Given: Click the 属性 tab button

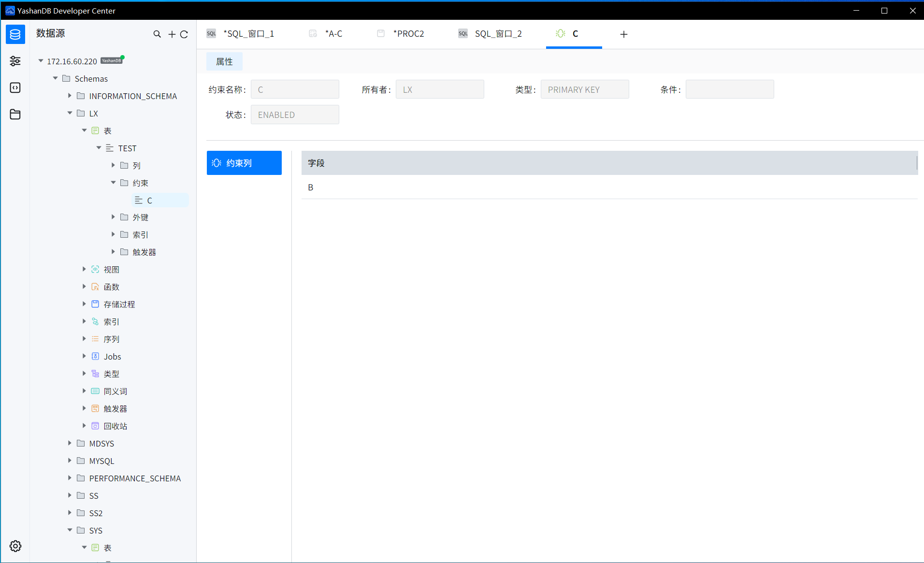Looking at the screenshot, I should pos(224,62).
